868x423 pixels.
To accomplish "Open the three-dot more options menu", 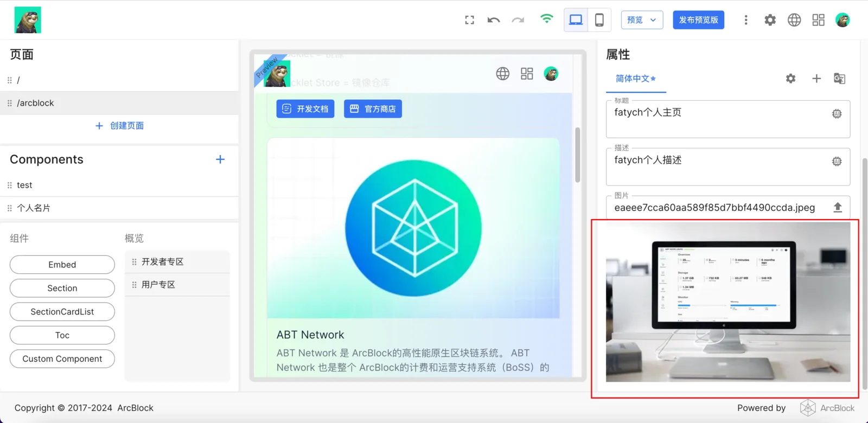I will (x=746, y=20).
